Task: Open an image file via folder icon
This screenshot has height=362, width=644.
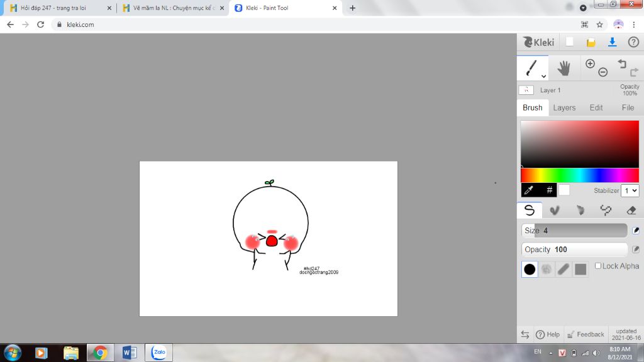Action: (x=591, y=42)
